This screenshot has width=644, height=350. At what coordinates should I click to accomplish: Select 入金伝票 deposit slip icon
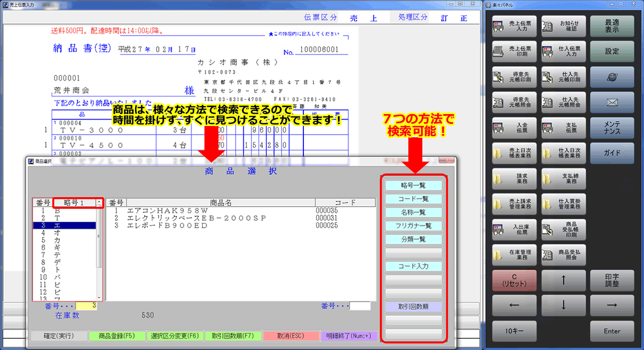pyautogui.click(x=514, y=128)
